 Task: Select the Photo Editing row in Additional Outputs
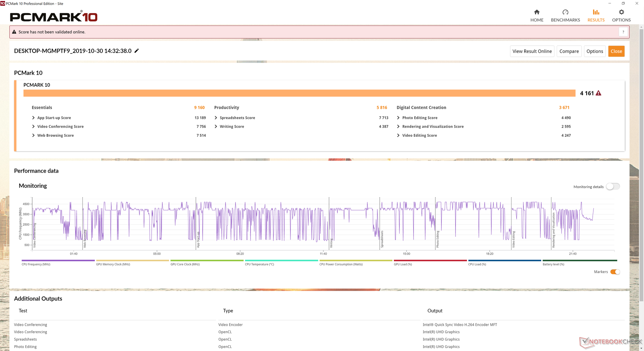pos(319,347)
